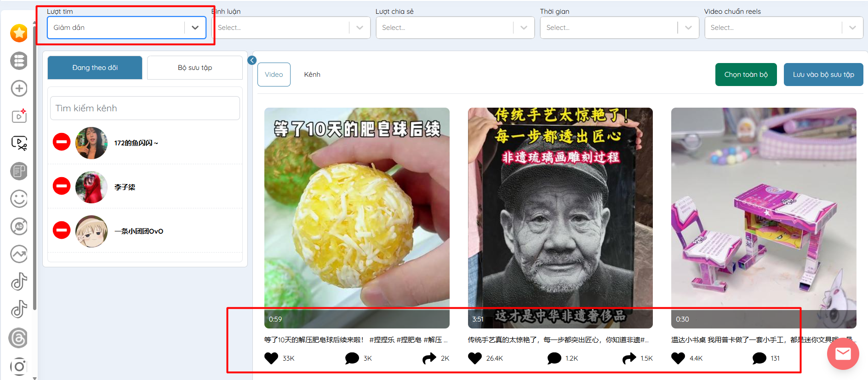This screenshot has width=868, height=380.
Task: Open the trend chart icon in sidebar
Action: (19, 254)
